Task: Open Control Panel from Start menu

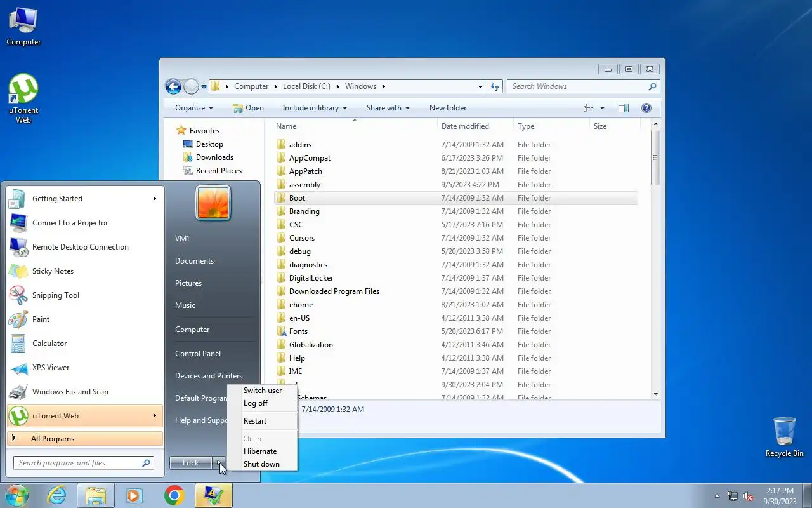Action: (198, 354)
